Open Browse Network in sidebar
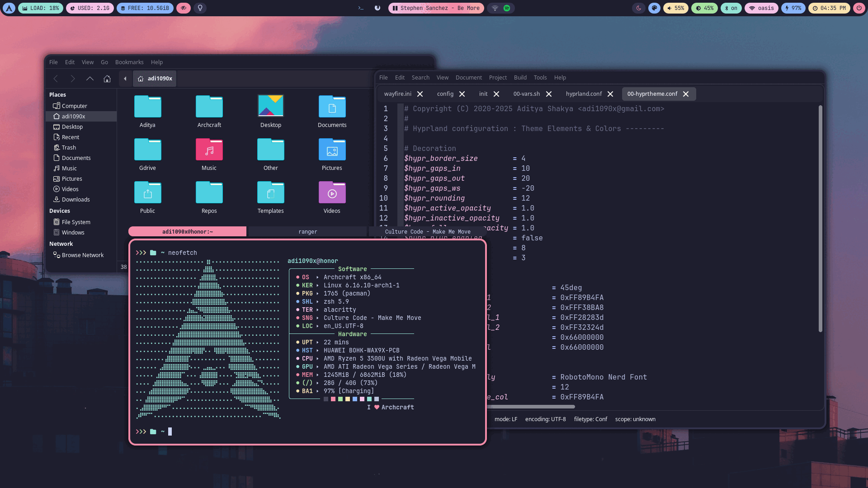This screenshot has height=488, width=868. (x=82, y=255)
